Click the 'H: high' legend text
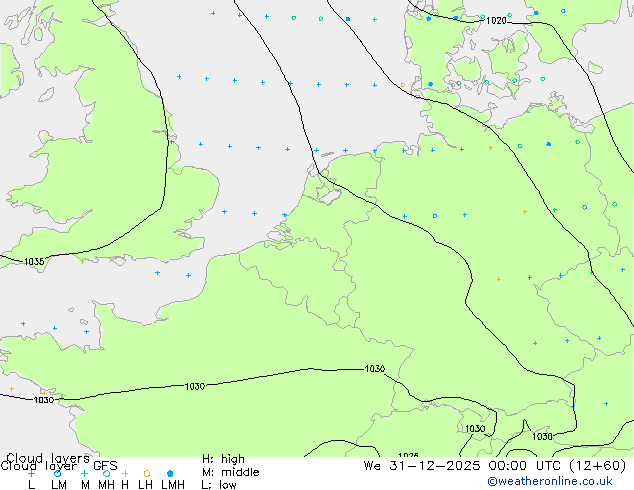This screenshot has height=490, width=634. tap(223, 459)
